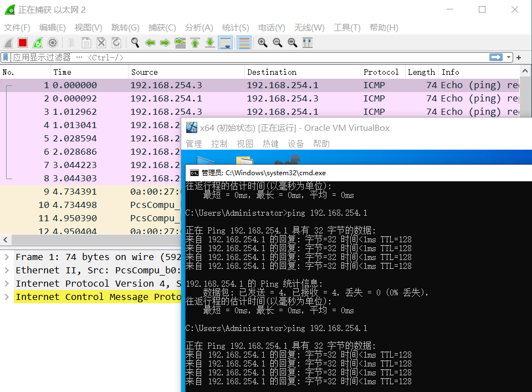This screenshot has width=532, height=392.
Task: Zoom out of packet text
Action: click(277, 43)
